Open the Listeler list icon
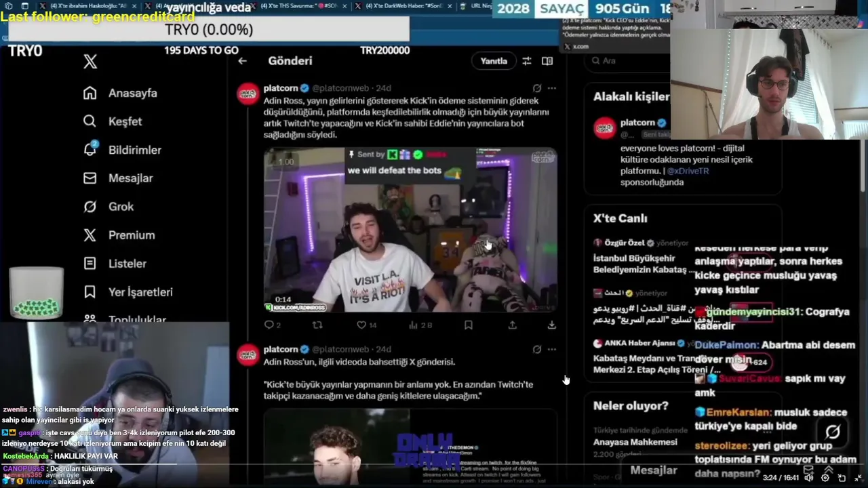The image size is (868, 488). (90, 264)
